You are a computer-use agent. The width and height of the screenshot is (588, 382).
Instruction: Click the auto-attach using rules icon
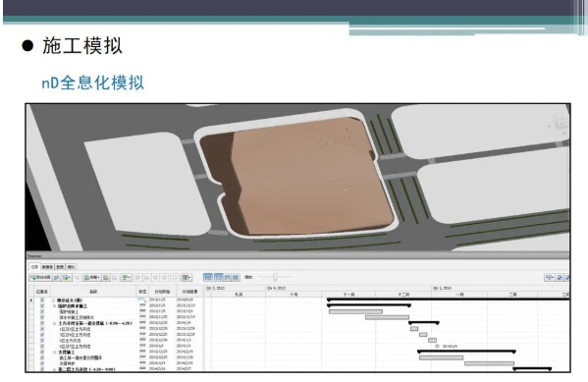[x=106, y=277]
